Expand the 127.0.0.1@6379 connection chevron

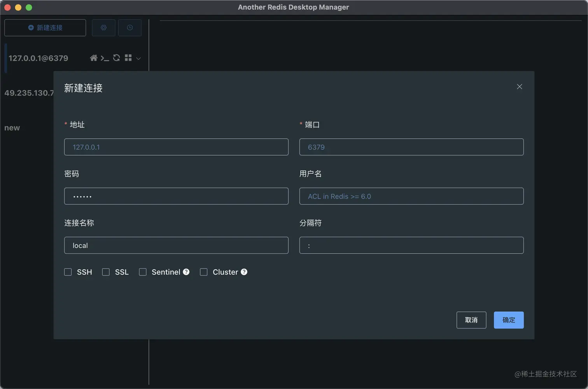click(x=138, y=59)
